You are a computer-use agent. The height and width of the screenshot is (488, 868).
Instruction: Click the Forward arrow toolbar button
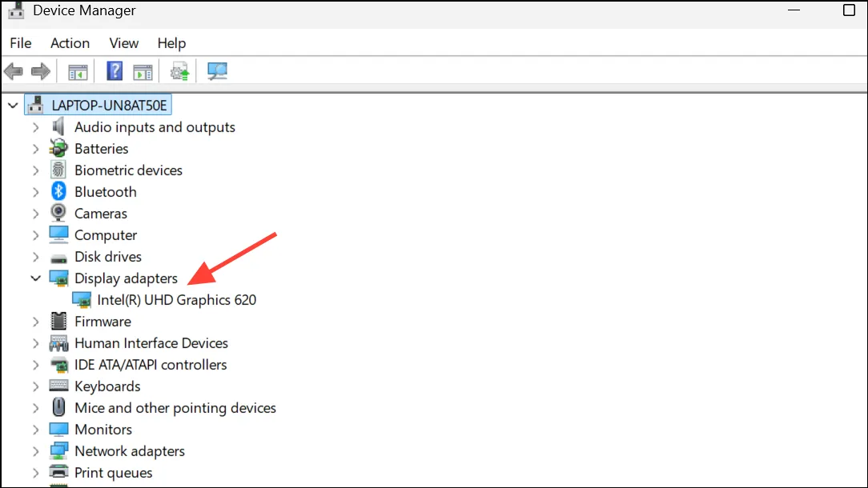(x=40, y=71)
